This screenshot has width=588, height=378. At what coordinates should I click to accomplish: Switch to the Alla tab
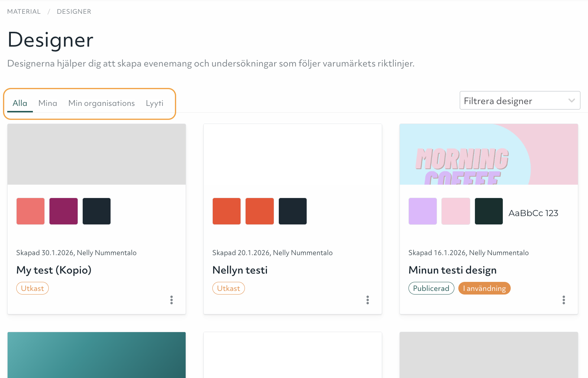20,103
